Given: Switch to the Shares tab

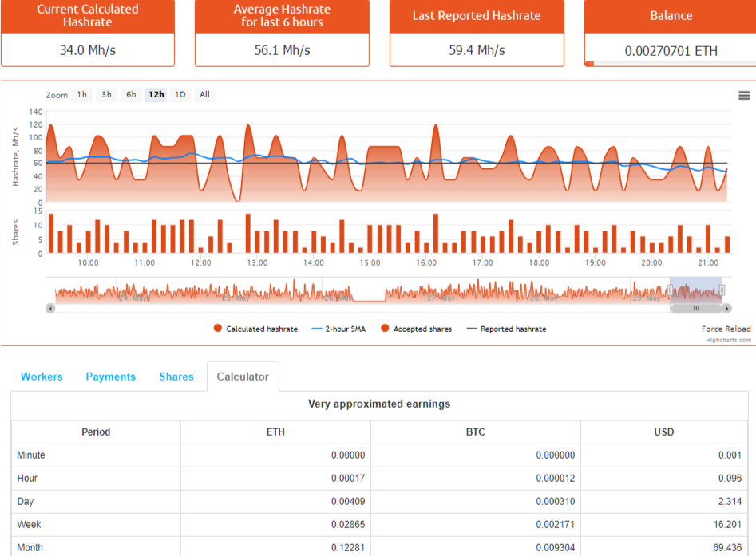Looking at the screenshot, I should click(176, 377).
